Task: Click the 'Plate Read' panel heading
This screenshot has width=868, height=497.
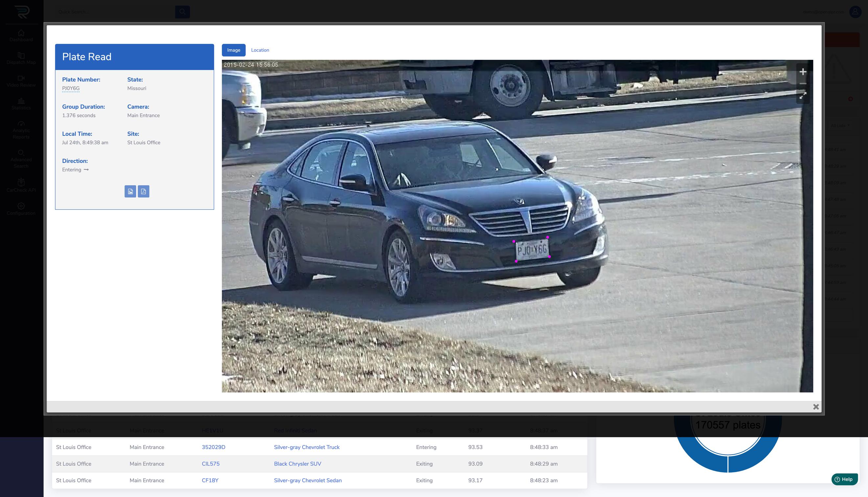Action: coord(87,56)
